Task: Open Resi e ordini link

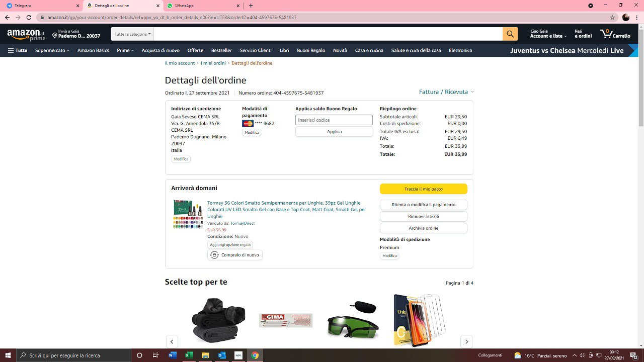Action: (x=583, y=34)
